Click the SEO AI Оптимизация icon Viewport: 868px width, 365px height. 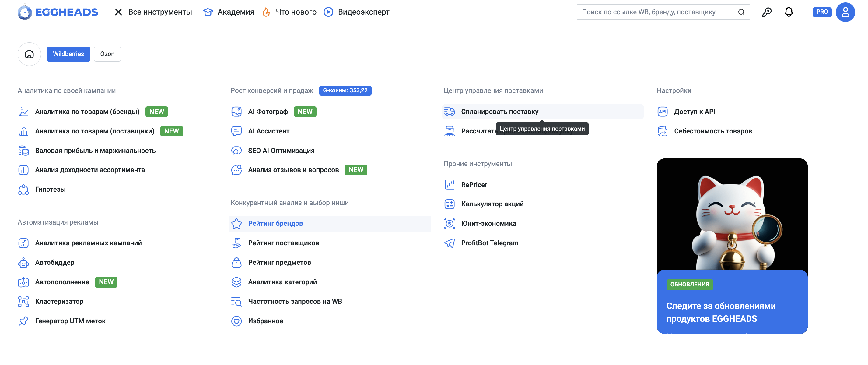coord(236,151)
